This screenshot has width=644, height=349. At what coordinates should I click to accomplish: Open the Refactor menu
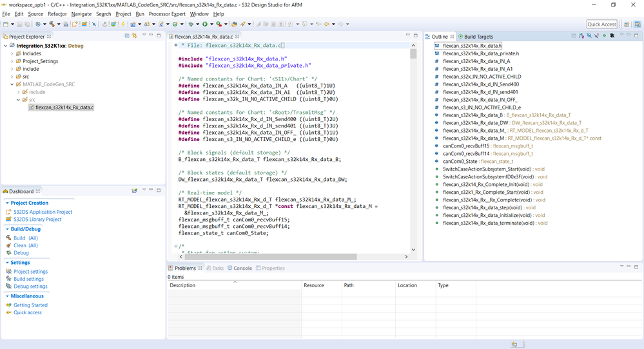click(57, 14)
